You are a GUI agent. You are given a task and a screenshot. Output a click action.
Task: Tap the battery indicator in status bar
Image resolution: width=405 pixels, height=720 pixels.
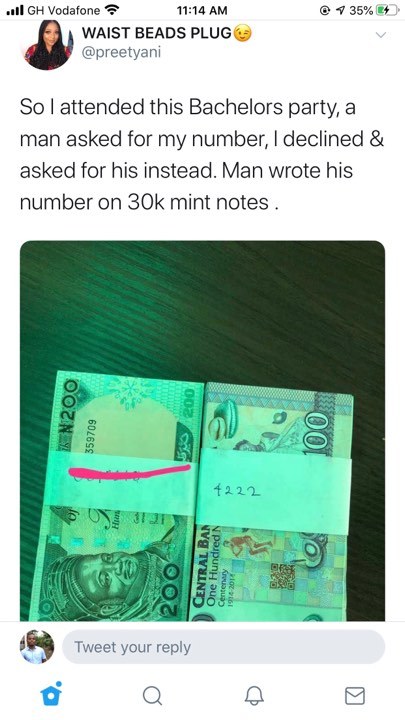tap(387, 10)
